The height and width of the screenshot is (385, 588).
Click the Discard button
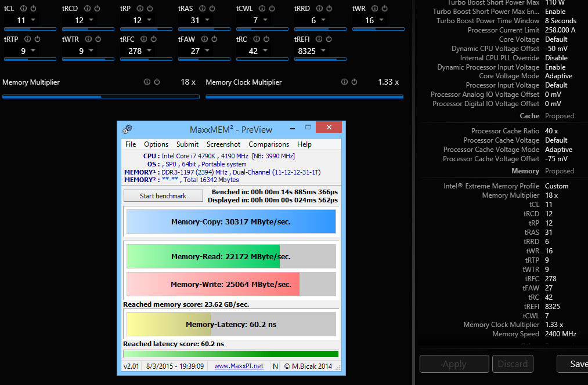point(513,364)
